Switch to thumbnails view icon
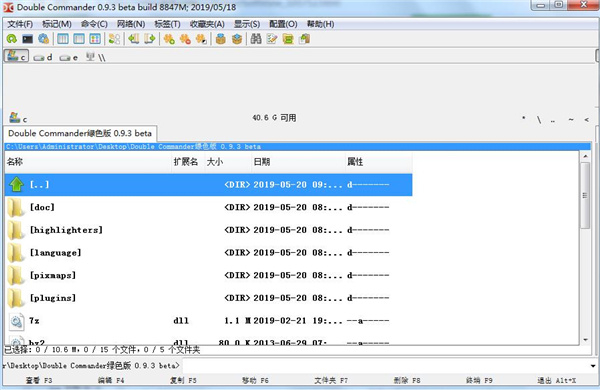Viewport: 600px width, 390px height. pyautogui.click(x=95, y=39)
